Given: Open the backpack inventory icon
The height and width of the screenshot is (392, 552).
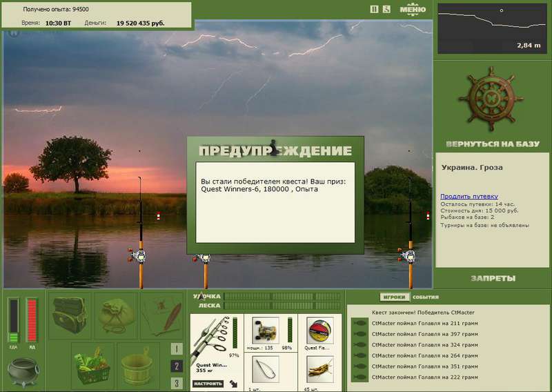Looking at the screenshot, I should [x=70, y=315].
